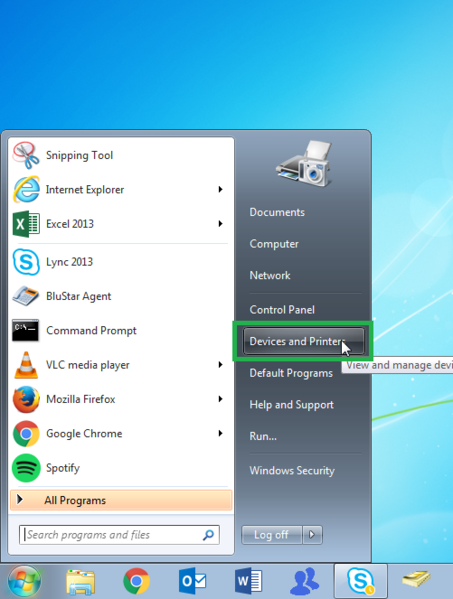
Task: Open Default Programs
Action: pyautogui.click(x=291, y=373)
